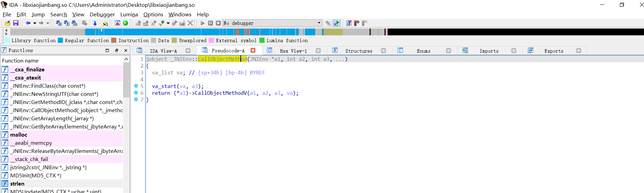Viewport: 644px width, 193px height.
Task: Jump forward with the gray right arrow
Action: point(41,23)
